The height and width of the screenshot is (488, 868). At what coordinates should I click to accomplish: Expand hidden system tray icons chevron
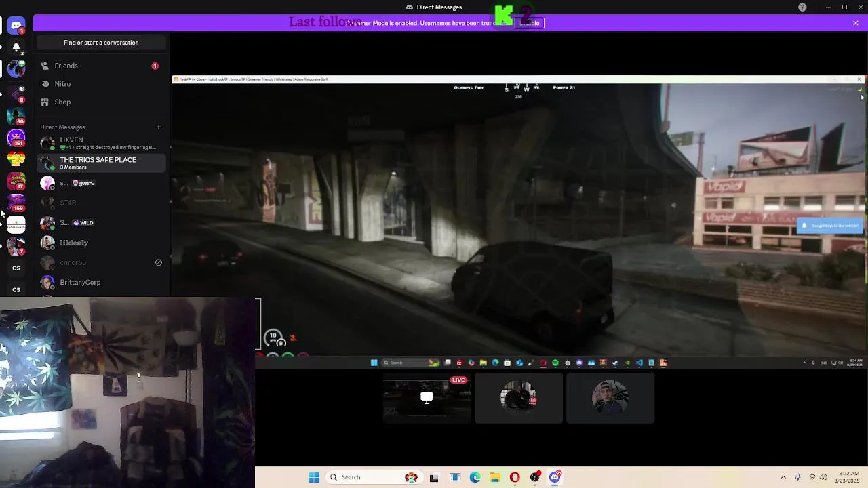coord(783,477)
